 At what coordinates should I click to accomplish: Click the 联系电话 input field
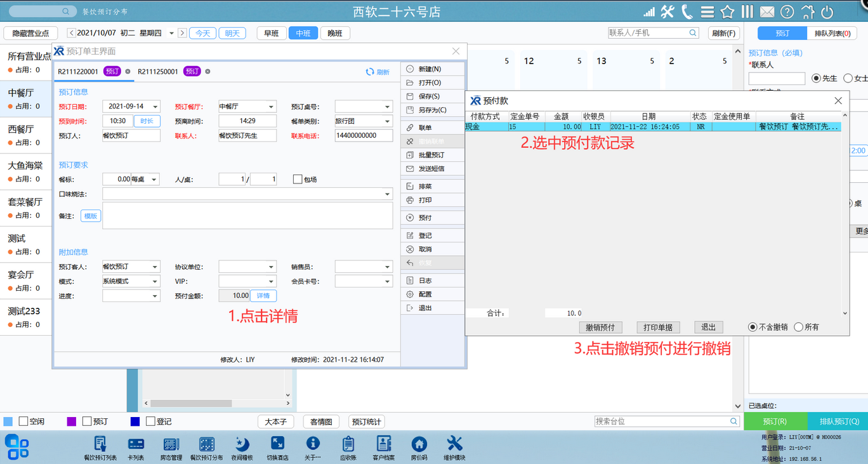pos(364,135)
